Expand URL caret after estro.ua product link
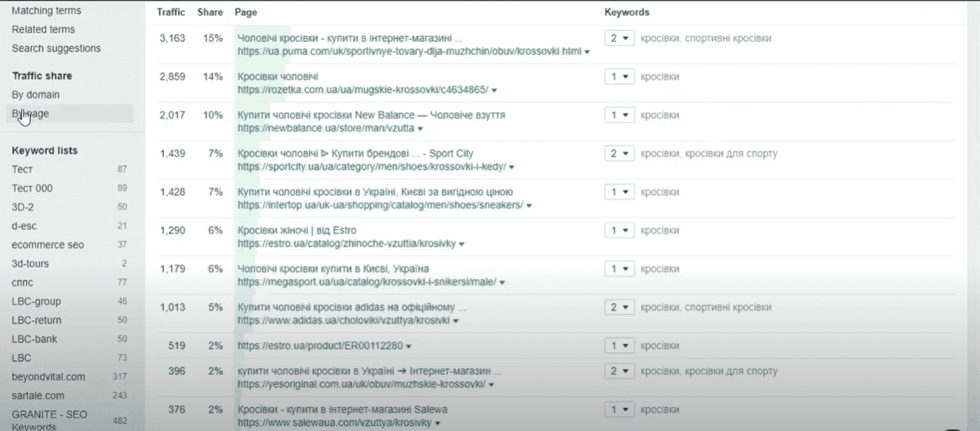980x431 pixels. [409, 347]
